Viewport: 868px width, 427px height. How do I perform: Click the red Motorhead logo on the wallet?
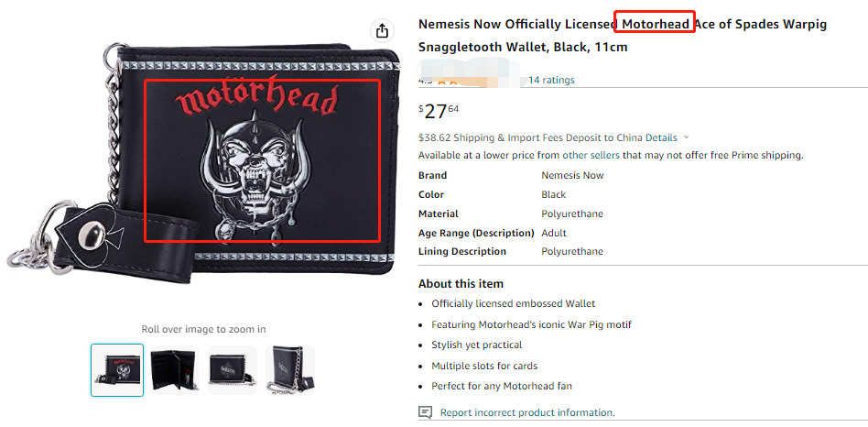point(257,99)
